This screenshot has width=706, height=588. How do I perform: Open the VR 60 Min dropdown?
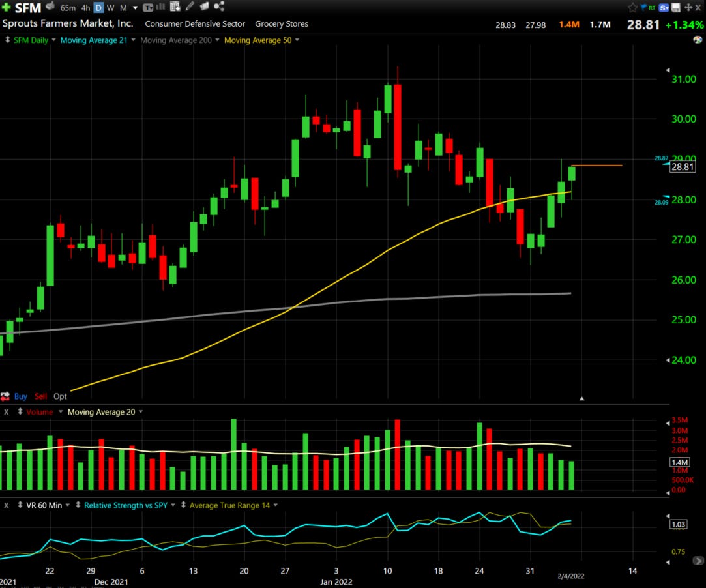68,505
